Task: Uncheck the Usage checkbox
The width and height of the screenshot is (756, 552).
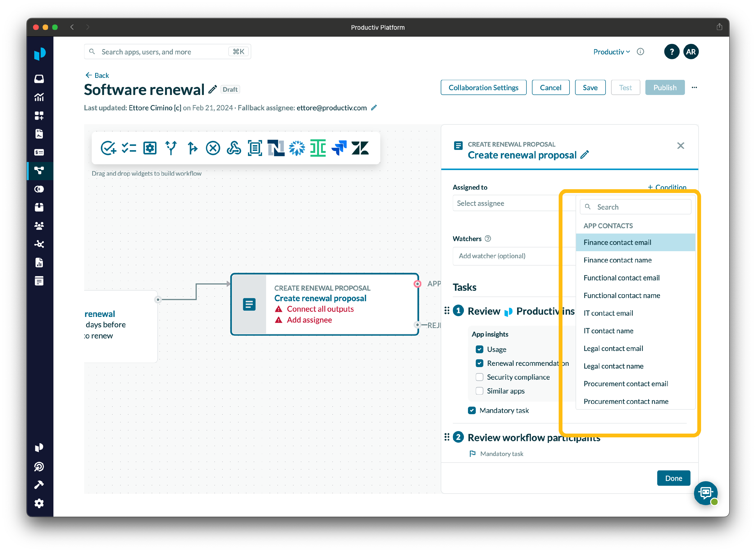Action: tap(480, 349)
